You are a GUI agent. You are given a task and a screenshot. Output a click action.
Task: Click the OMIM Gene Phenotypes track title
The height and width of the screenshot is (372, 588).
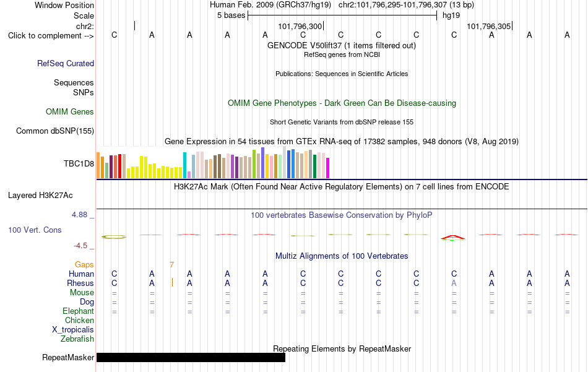pos(342,103)
